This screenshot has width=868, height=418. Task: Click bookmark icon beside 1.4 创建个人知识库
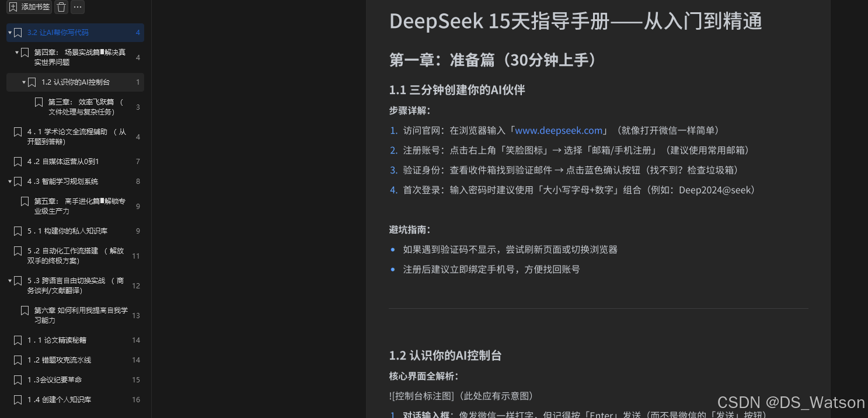click(x=18, y=400)
